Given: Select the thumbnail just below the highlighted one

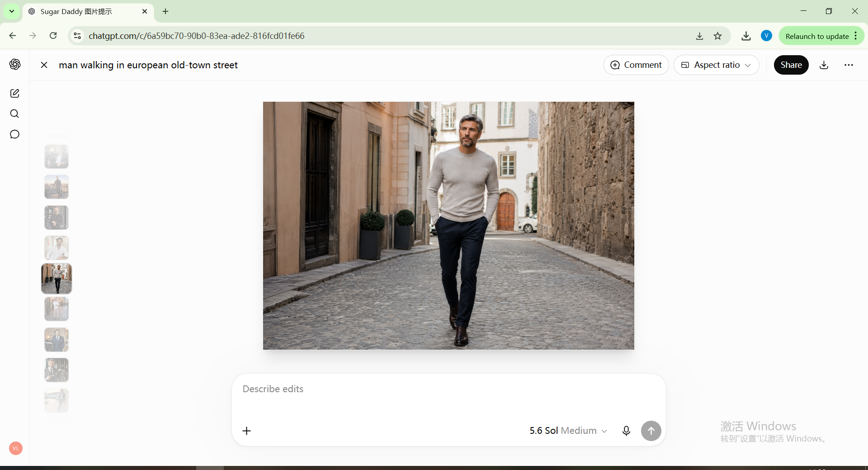Looking at the screenshot, I should pos(57,309).
